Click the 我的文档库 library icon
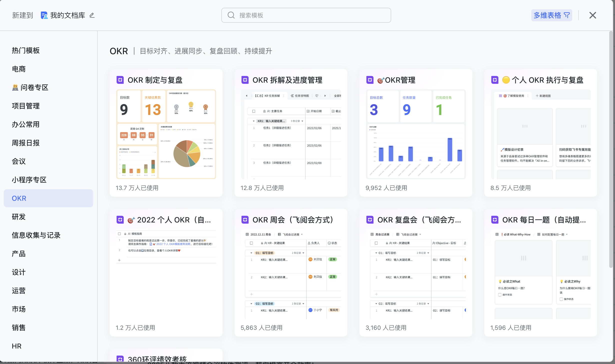This screenshot has height=364, width=615. pos(44,15)
